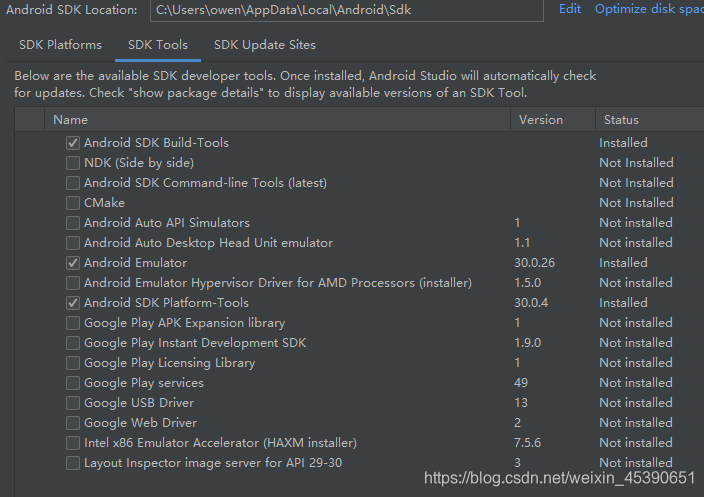704x497 pixels.
Task: Select the Google Play services row name
Action: pyautogui.click(x=144, y=383)
